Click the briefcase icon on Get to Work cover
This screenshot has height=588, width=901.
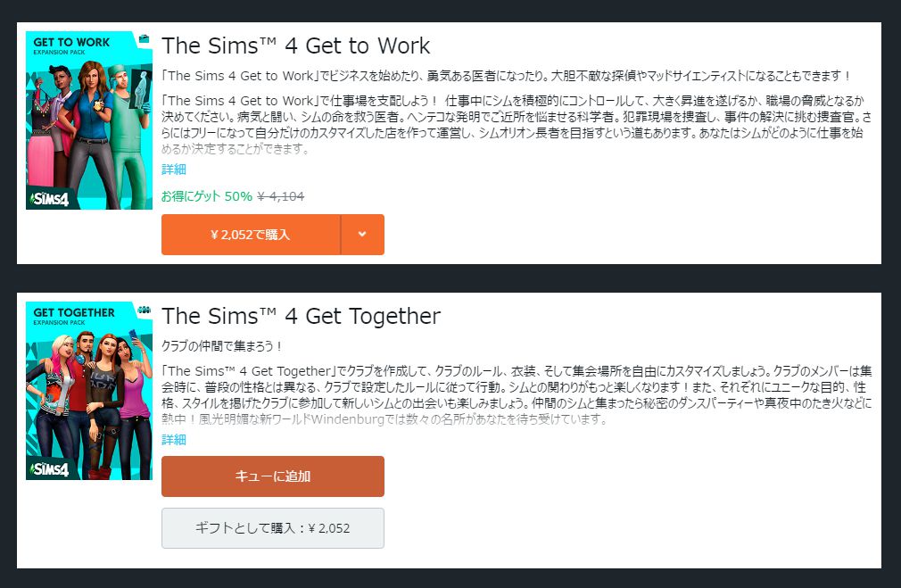point(144,40)
